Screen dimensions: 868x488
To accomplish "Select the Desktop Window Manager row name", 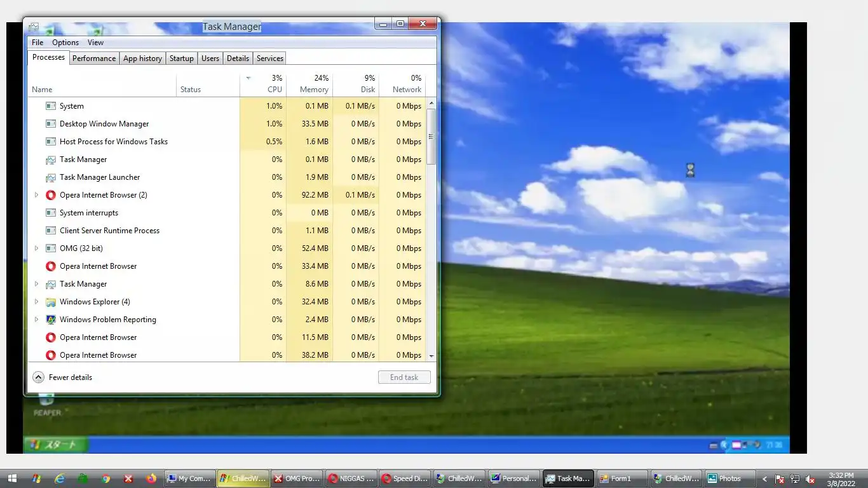I will tap(104, 124).
